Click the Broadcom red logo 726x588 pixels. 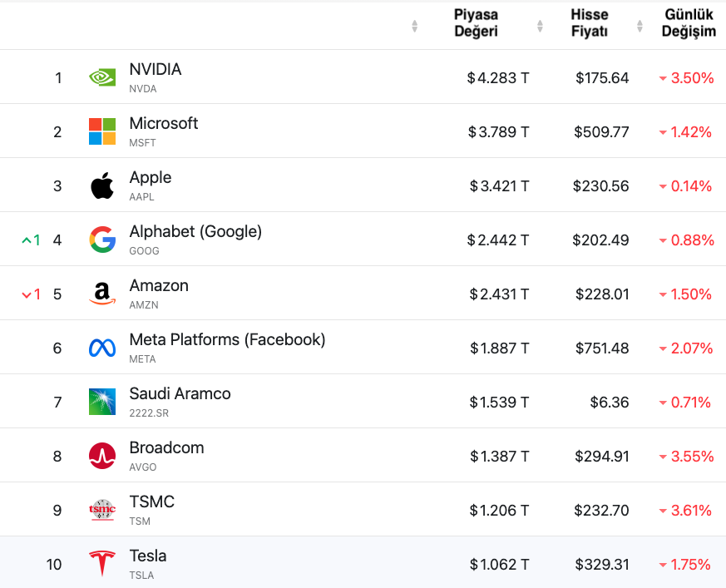click(102, 456)
